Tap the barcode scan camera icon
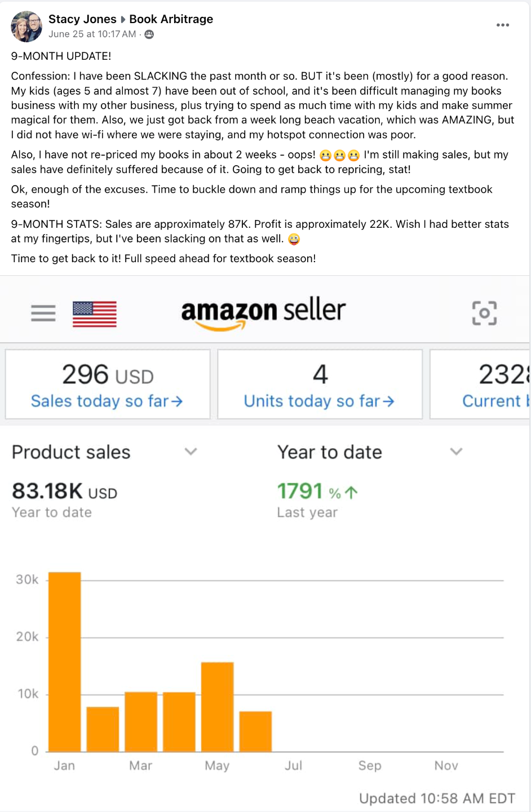This screenshot has height=812, width=531. point(484,313)
